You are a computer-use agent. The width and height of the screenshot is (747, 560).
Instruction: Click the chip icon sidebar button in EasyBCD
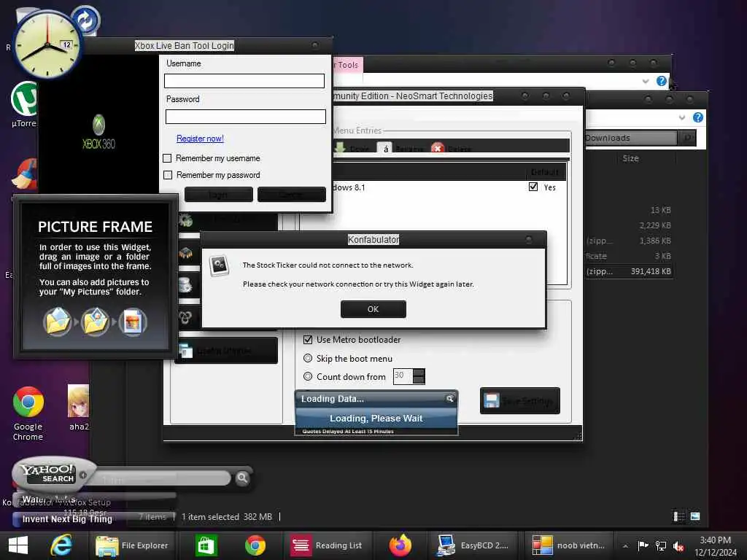pyautogui.click(x=185, y=253)
